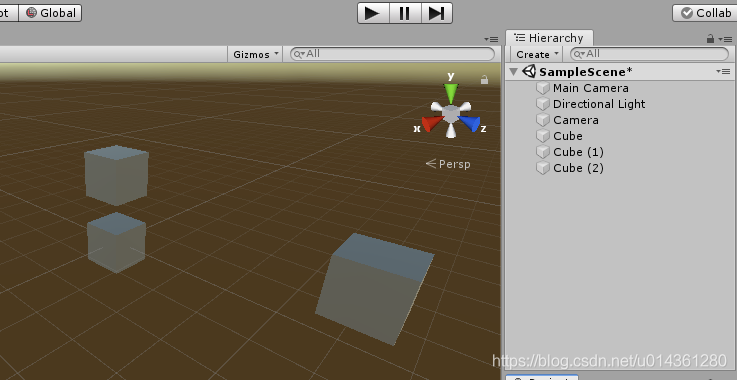The width and height of the screenshot is (737, 380).
Task: Toggle the scene gizmo rotation lock
Action: coord(484,80)
